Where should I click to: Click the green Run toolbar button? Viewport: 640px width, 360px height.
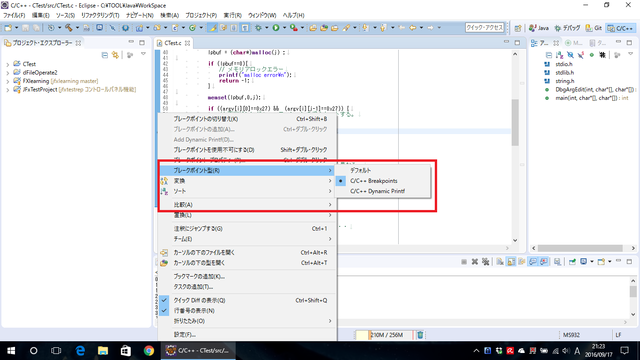(x=276, y=28)
